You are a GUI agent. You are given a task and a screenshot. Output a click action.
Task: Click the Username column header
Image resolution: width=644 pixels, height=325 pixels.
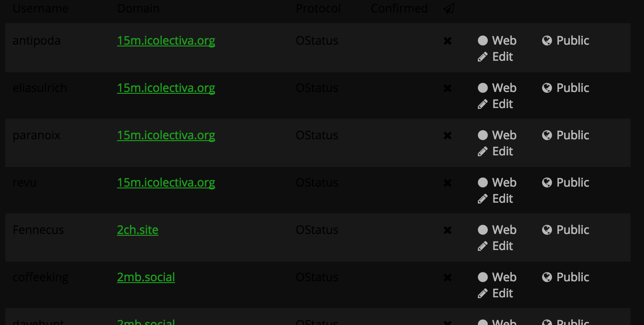tap(41, 8)
